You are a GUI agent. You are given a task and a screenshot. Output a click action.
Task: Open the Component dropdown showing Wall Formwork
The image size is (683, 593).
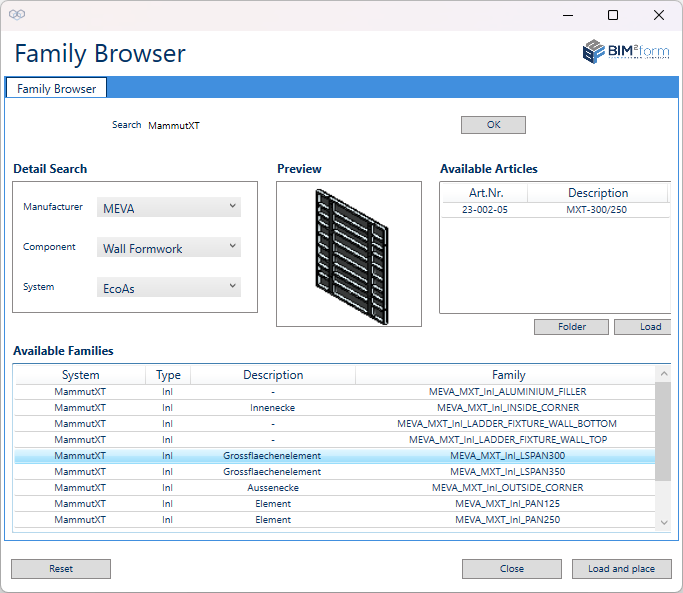click(169, 247)
